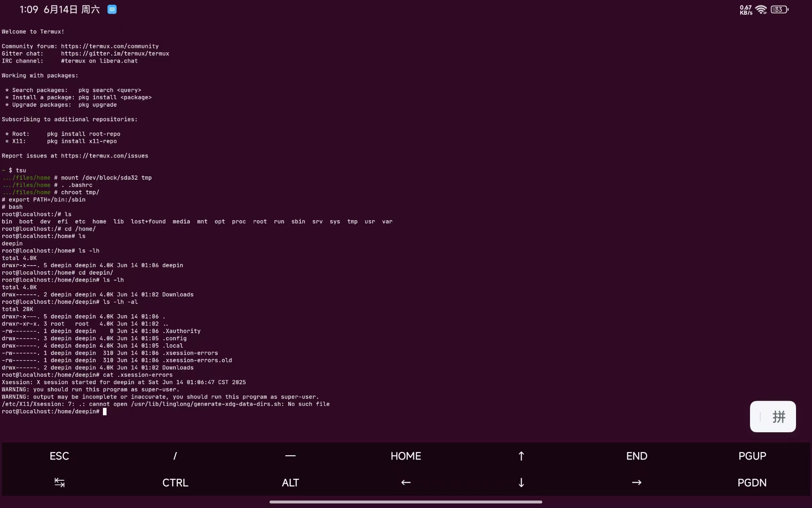Click the terminal cursor at the last prompt
Viewport: 812px width, 508px height.
coord(105,412)
